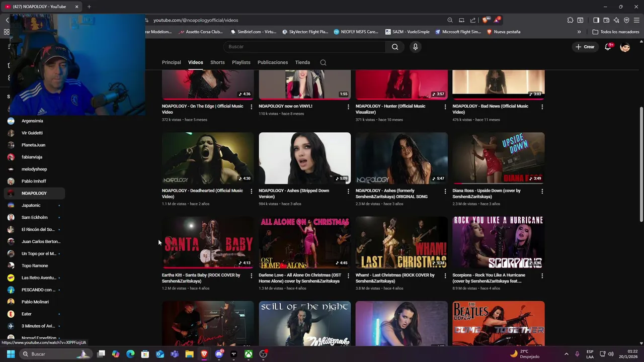Open Brave Rewards triangle icon
The width and height of the screenshot is (644, 362).
pyautogui.click(x=497, y=20)
